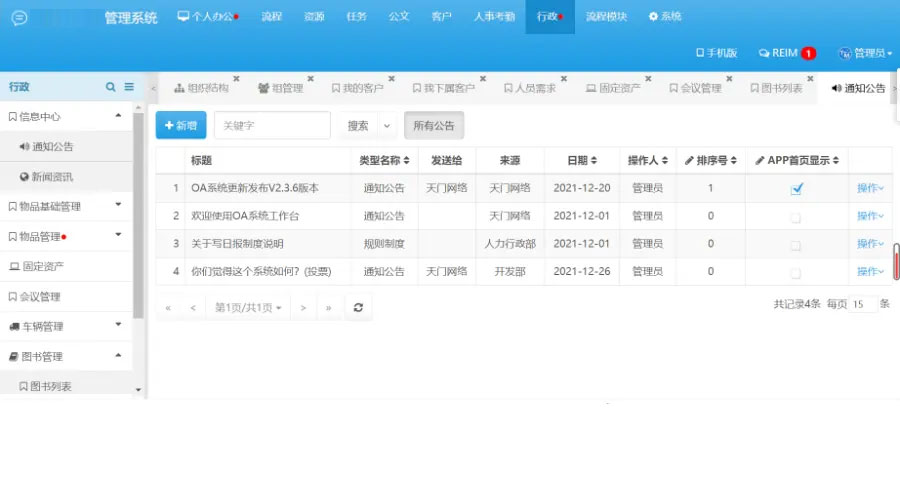Toggle the sidebar list menu icon

129,87
